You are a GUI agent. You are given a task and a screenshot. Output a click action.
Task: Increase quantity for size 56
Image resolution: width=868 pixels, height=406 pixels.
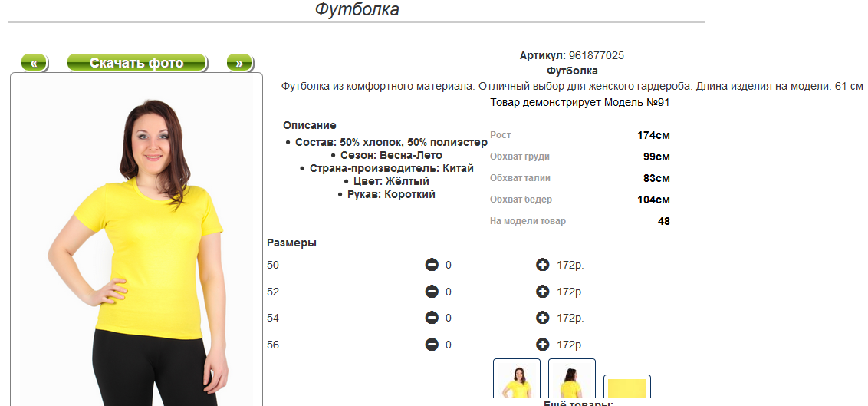click(x=543, y=345)
